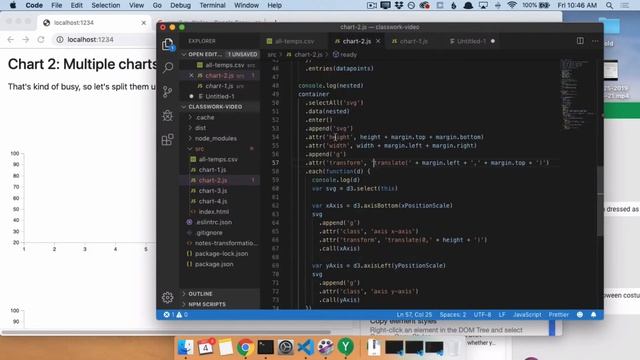Select Untitled-1 in Open Editors list

coord(220,97)
